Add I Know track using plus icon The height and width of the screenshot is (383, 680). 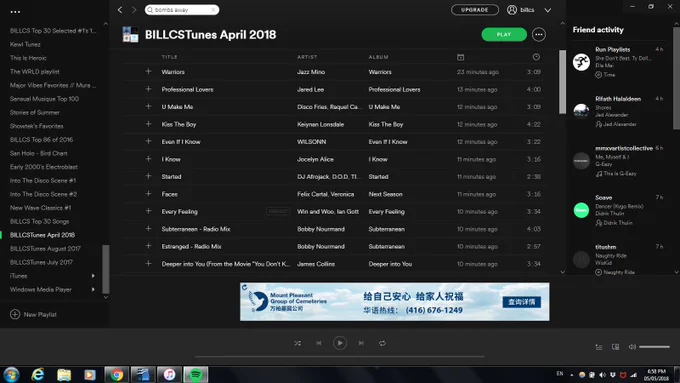[148, 159]
